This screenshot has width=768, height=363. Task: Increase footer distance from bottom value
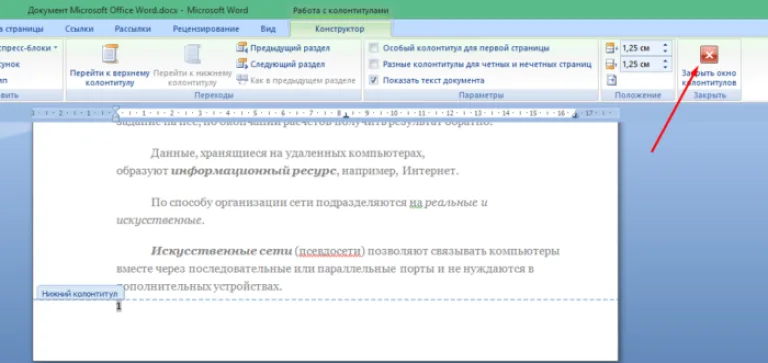pyautogui.click(x=665, y=61)
